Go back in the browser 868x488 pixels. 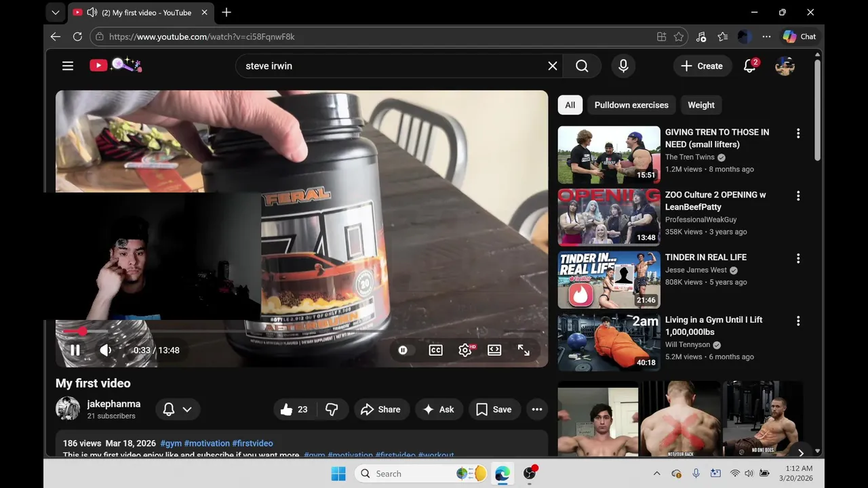pyautogui.click(x=56, y=37)
